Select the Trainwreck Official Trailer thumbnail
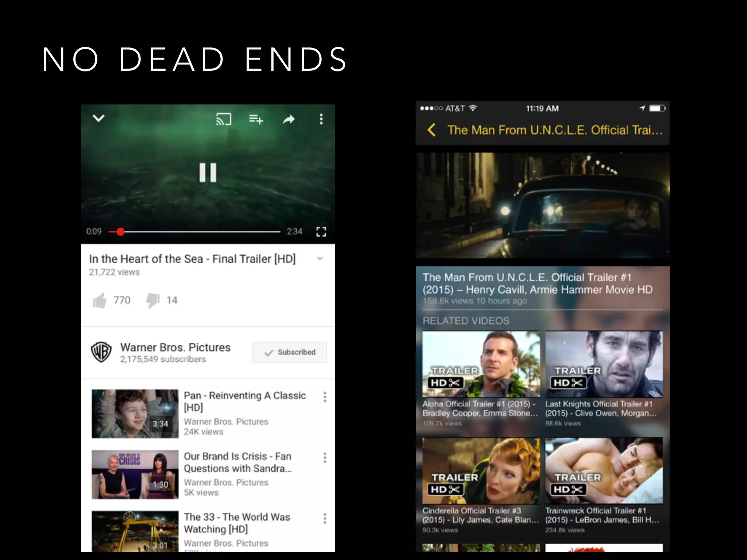The width and height of the screenshot is (747, 560). pyautogui.click(x=604, y=470)
